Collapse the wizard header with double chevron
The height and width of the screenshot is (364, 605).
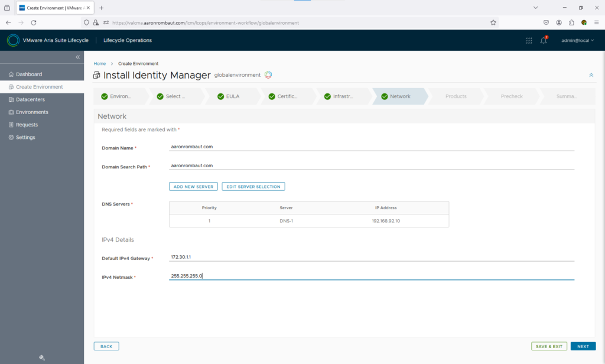591,75
